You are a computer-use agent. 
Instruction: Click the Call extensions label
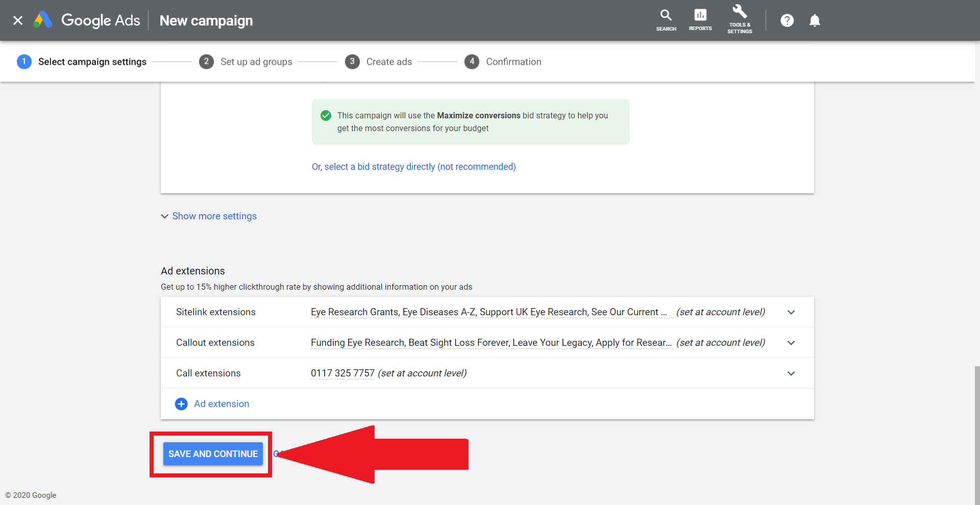(x=208, y=373)
